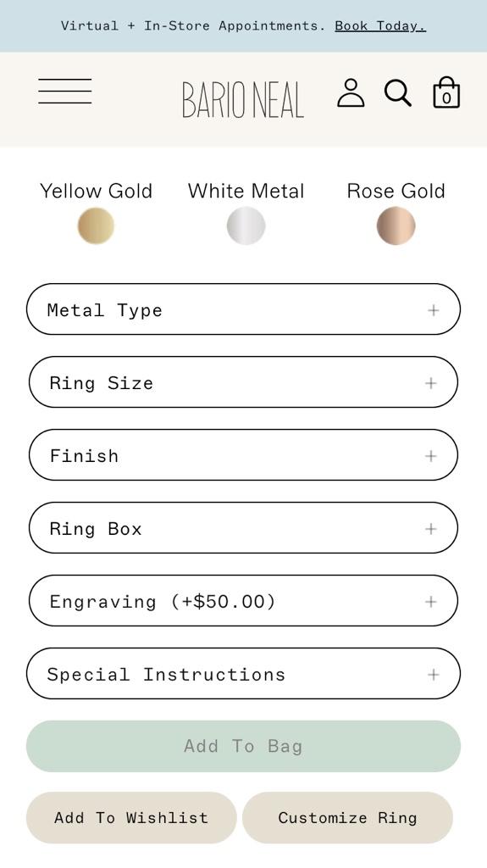Select the Rose Gold swatch
Screen dimensions: 487x868
396,225
